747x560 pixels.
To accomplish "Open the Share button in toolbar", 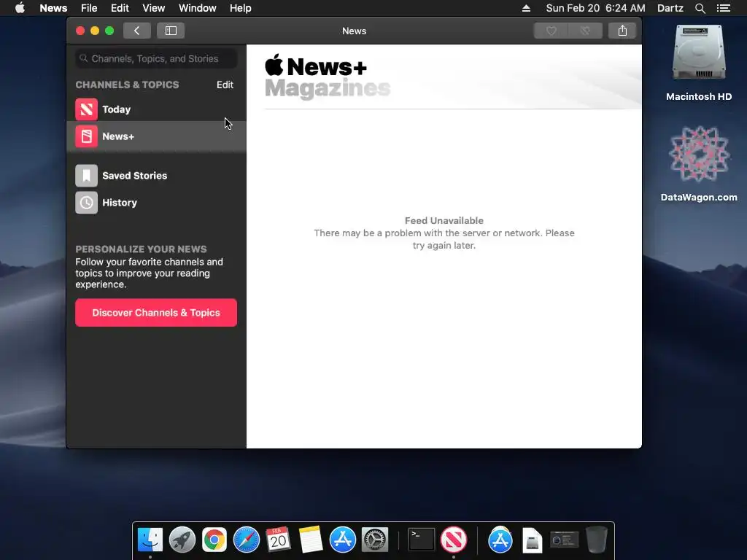I will (x=622, y=31).
